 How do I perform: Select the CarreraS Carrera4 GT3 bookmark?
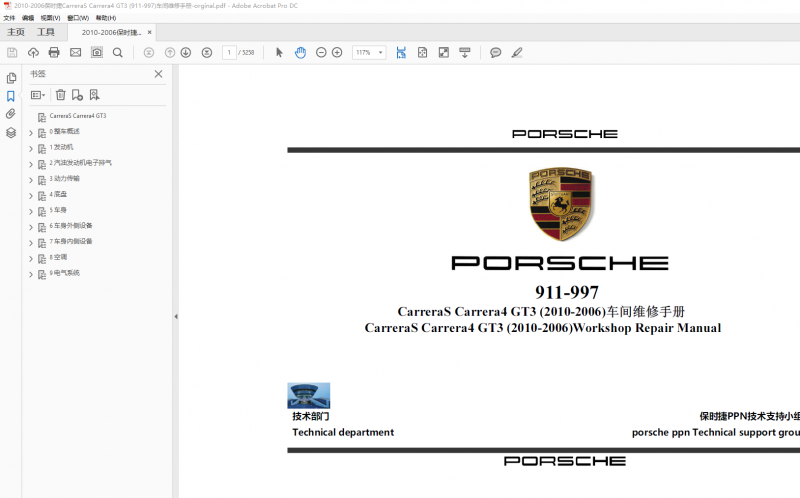[78, 116]
